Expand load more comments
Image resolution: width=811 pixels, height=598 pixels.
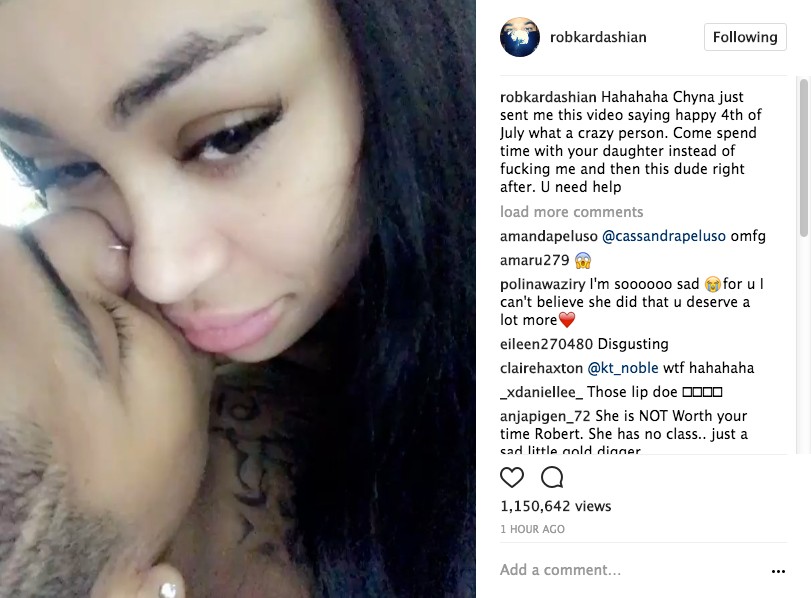(572, 212)
